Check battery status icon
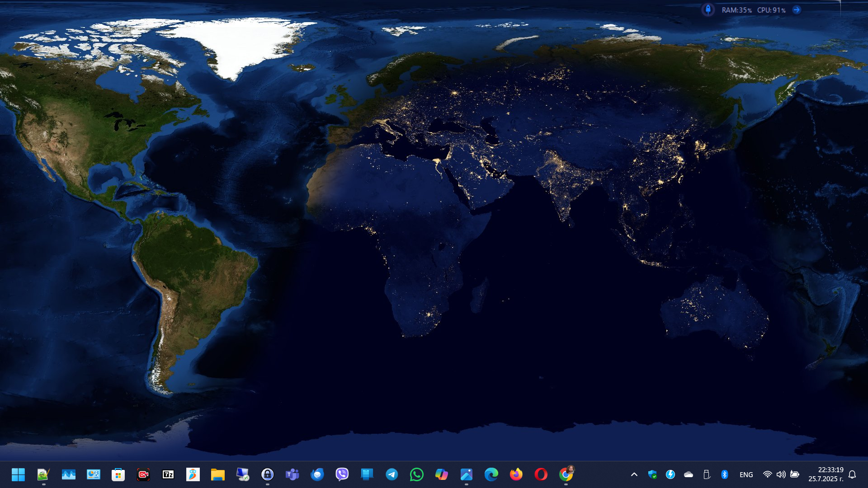868x488 pixels. (x=794, y=474)
